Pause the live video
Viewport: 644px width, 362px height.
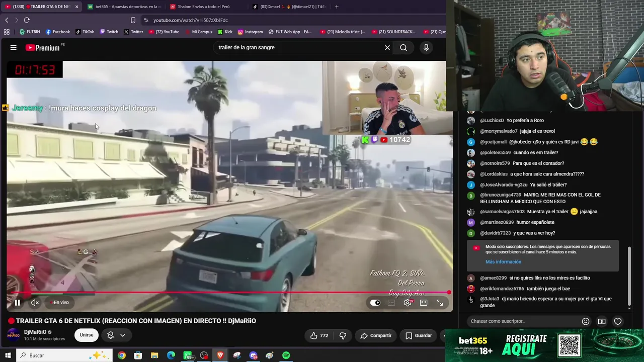17,303
